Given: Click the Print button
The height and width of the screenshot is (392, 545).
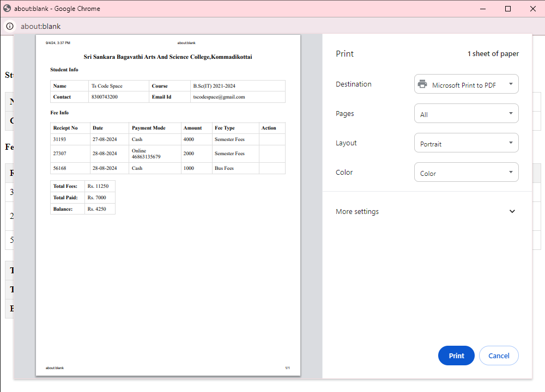Looking at the screenshot, I should click(456, 356).
